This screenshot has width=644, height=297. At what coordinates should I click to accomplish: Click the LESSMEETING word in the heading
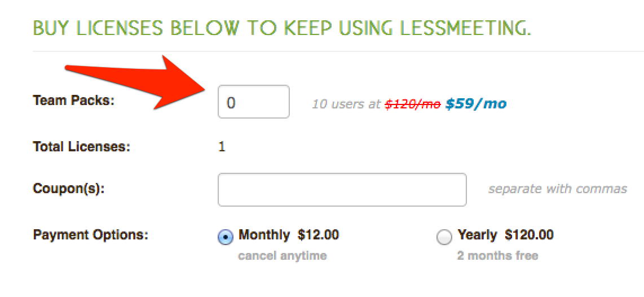tap(456, 28)
